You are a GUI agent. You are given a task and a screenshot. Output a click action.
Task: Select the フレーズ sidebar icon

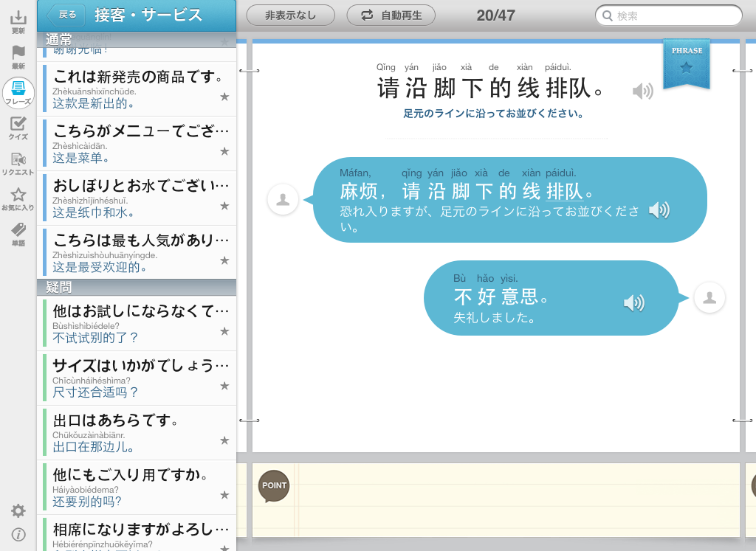(18, 92)
